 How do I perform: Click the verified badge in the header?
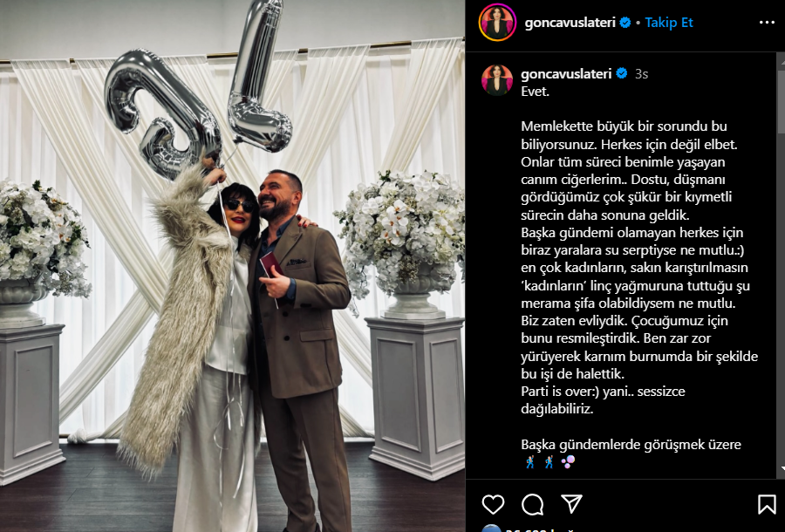pyautogui.click(x=625, y=23)
